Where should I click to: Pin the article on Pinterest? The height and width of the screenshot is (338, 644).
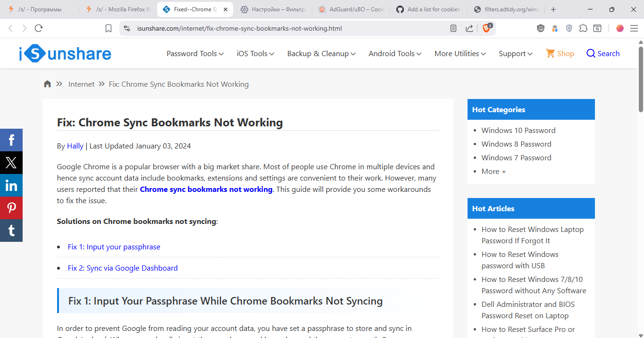[x=11, y=208]
